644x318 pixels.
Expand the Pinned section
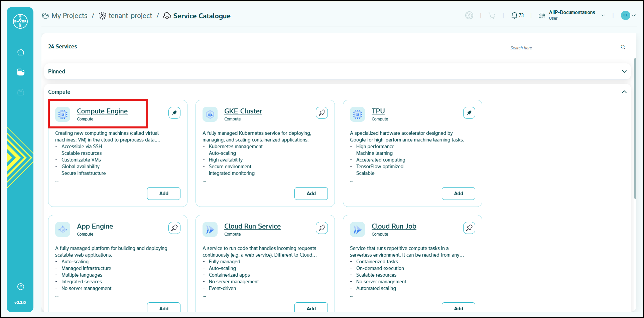pyautogui.click(x=624, y=71)
